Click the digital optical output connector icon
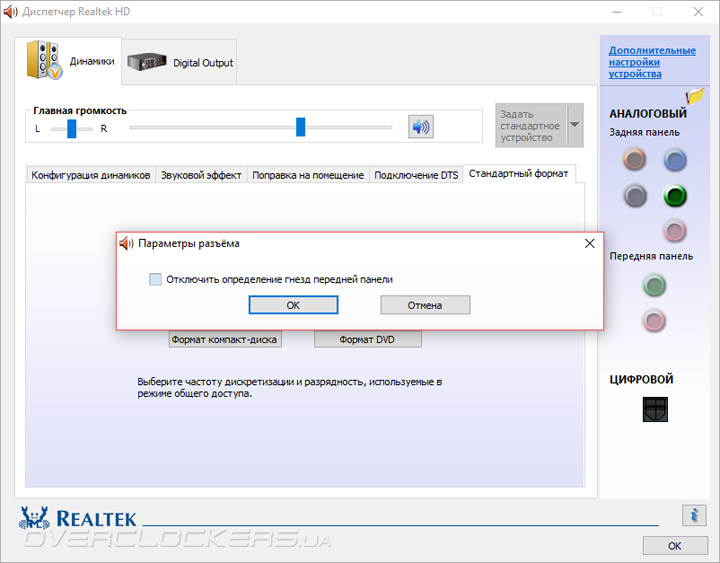This screenshot has width=720, height=563. (x=655, y=409)
